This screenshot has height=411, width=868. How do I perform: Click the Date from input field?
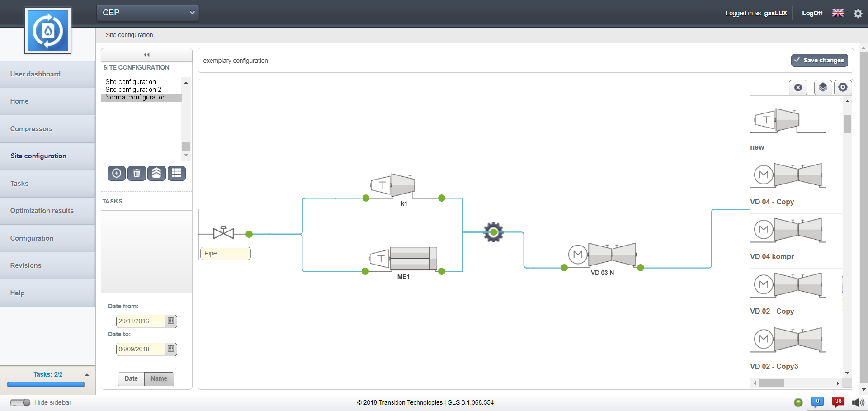point(141,321)
